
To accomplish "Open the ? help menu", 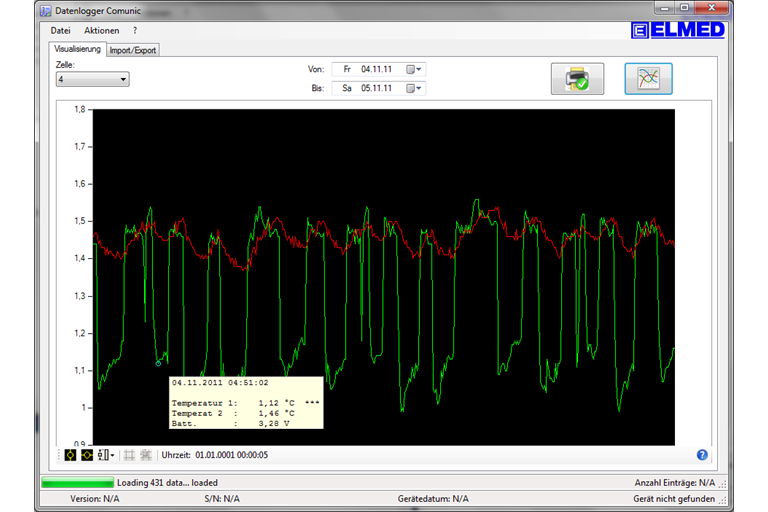I will coord(135,31).
